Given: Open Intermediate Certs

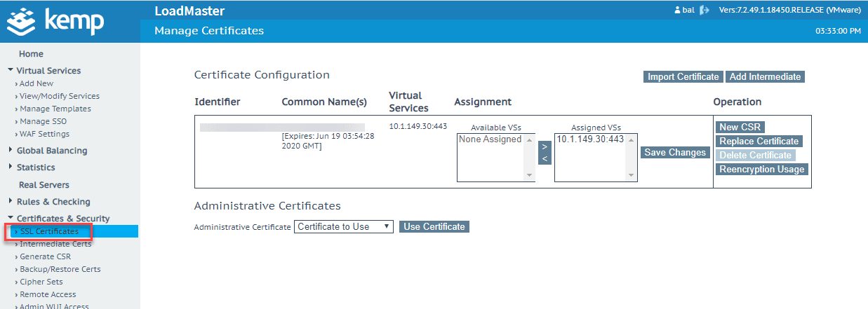Looking at the screenshot, I should coord(55,244).
